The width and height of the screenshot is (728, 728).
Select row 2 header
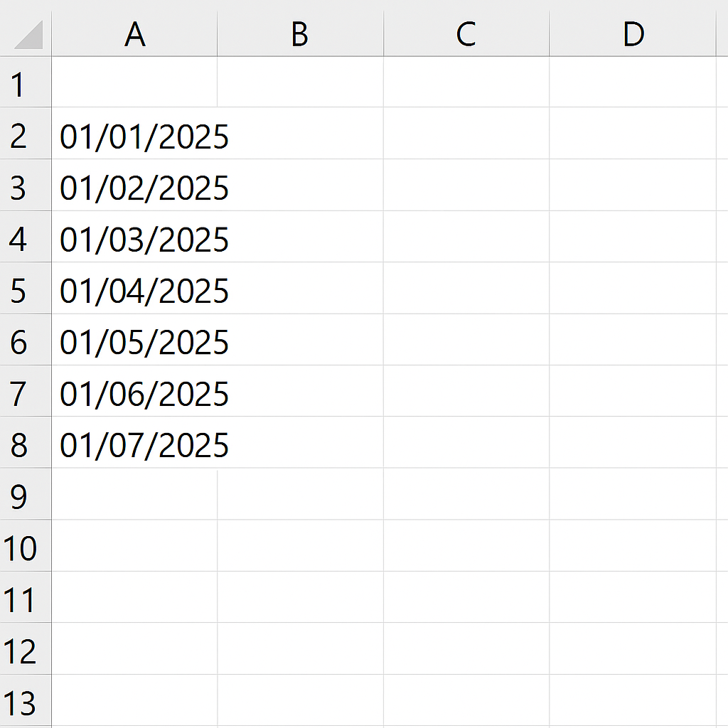coord(26,133)
